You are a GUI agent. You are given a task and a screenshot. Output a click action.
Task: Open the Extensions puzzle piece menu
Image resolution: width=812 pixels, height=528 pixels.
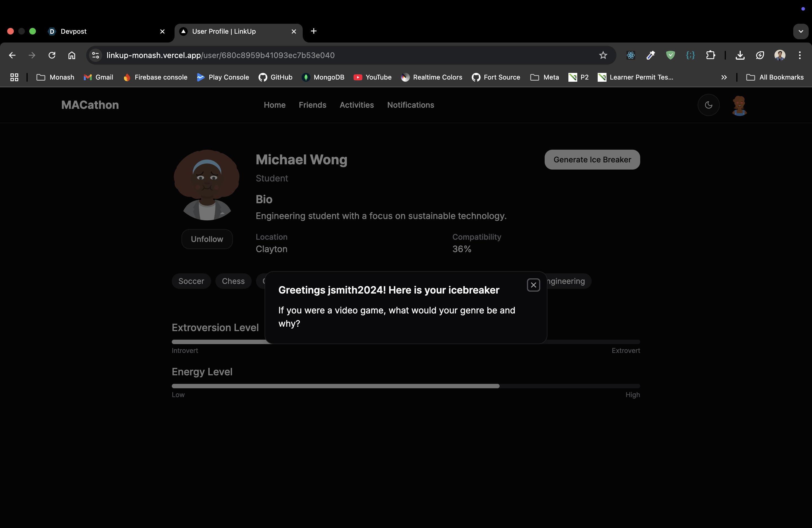[x=710, y=55]
